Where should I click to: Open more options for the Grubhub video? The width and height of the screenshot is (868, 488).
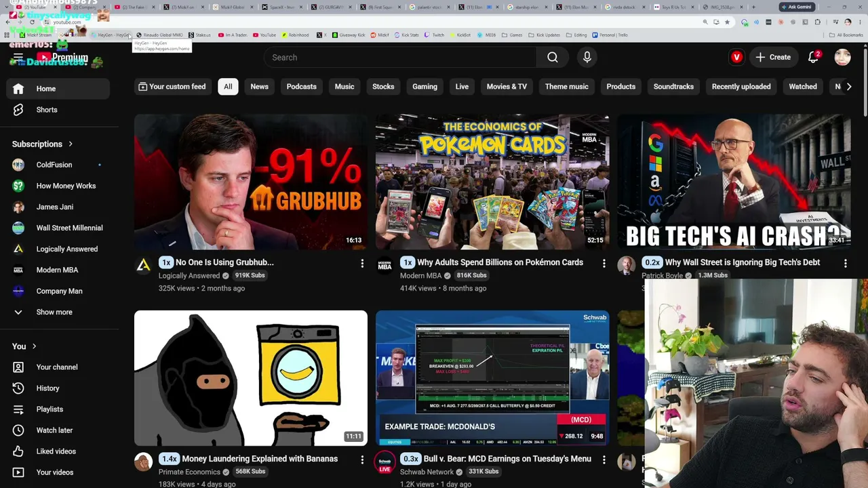click(x=362, y=263)
